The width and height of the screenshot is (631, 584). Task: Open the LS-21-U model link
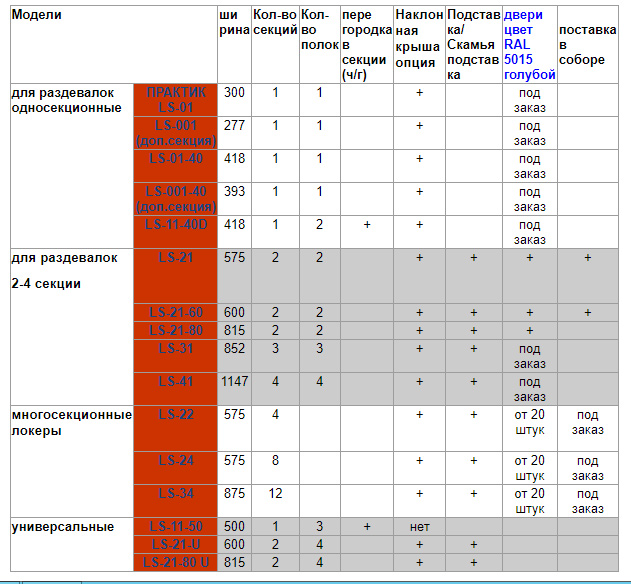click(176, 543)
